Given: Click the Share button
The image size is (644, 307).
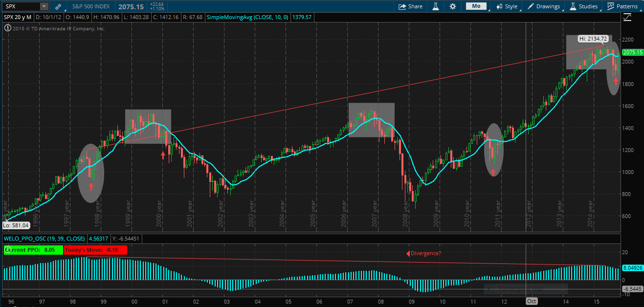Looking at the screenshot, I should point(410,6).
